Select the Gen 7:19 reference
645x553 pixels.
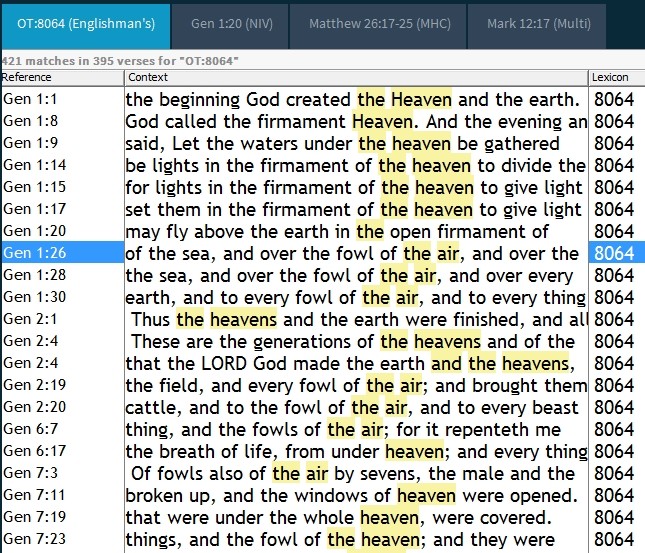pos(35,517)
